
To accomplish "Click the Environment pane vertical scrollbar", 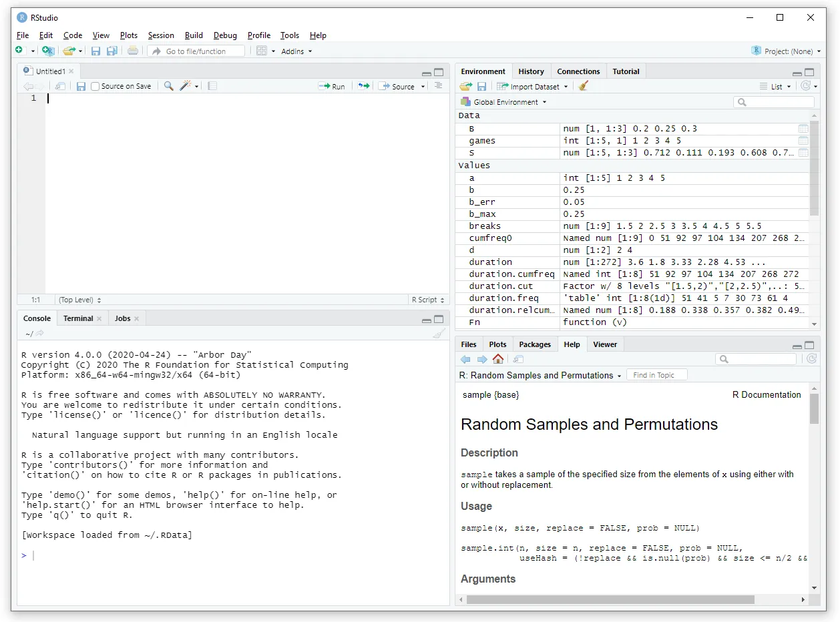I will 814,169.
